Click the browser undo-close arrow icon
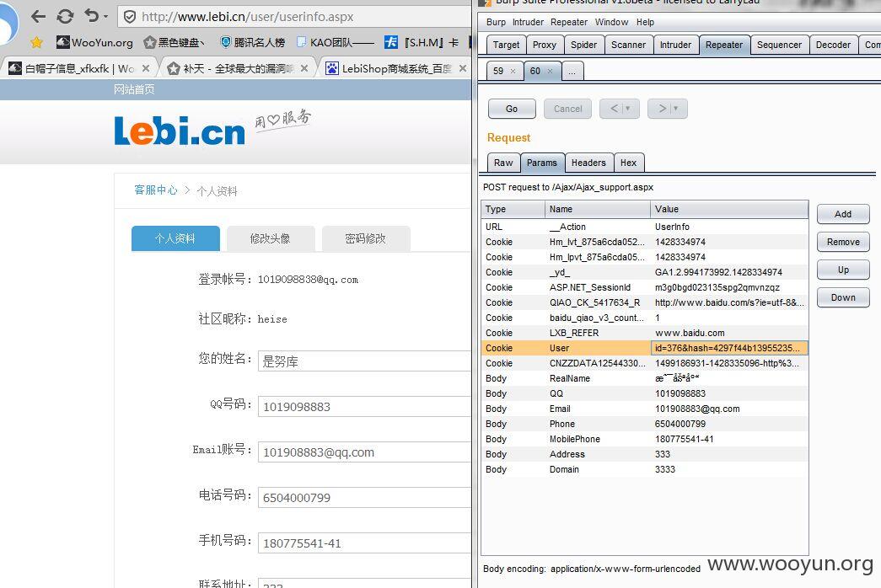This screenshot has width=881, height=588. click(92, 16)
